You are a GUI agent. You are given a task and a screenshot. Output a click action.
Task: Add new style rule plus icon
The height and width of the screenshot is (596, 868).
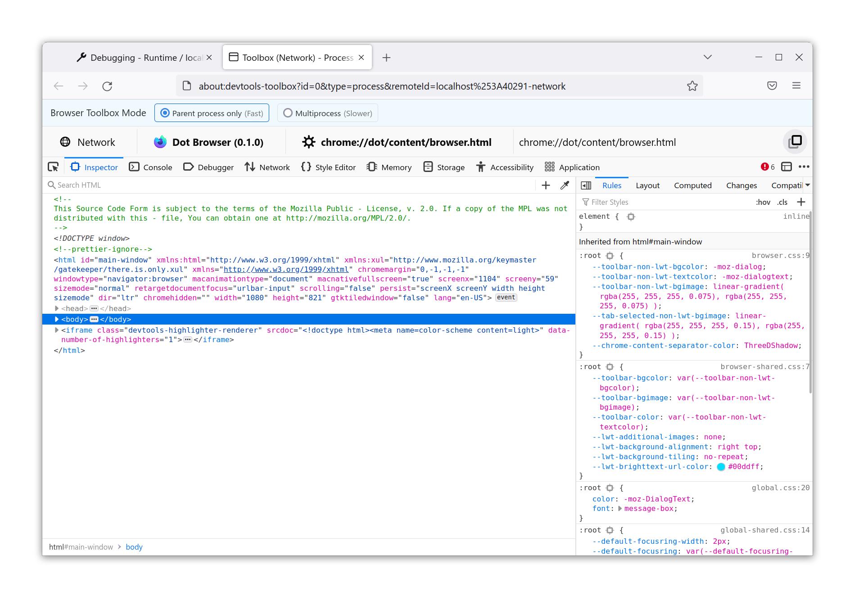pyautogui.click(x=801, y=202)
